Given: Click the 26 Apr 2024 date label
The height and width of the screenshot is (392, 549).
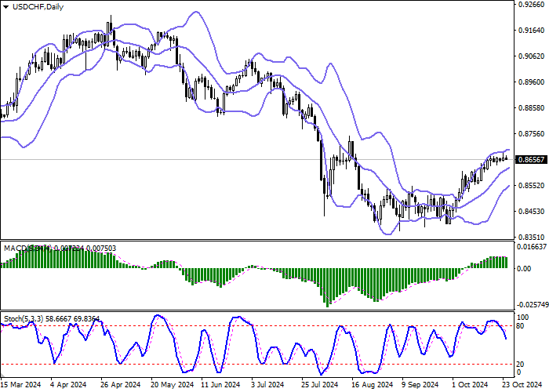Looking at the screenshot, I should pos(121,385).
